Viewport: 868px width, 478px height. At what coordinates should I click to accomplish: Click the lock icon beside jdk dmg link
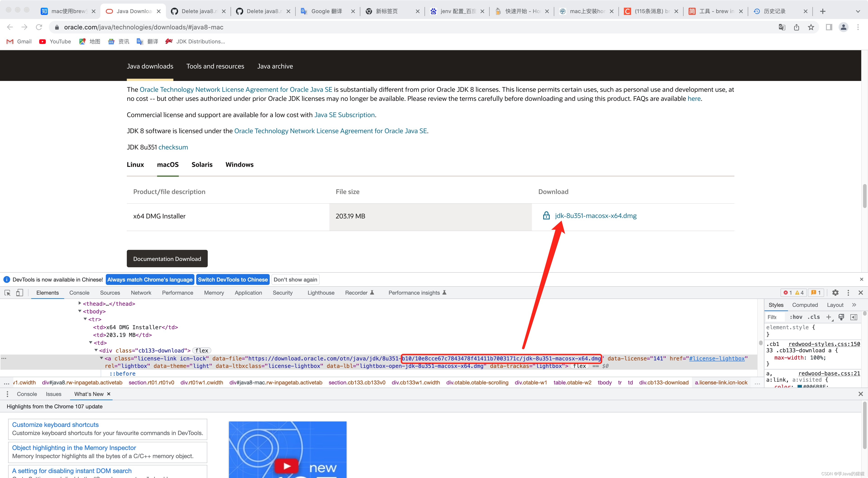(x=546, y=215)
